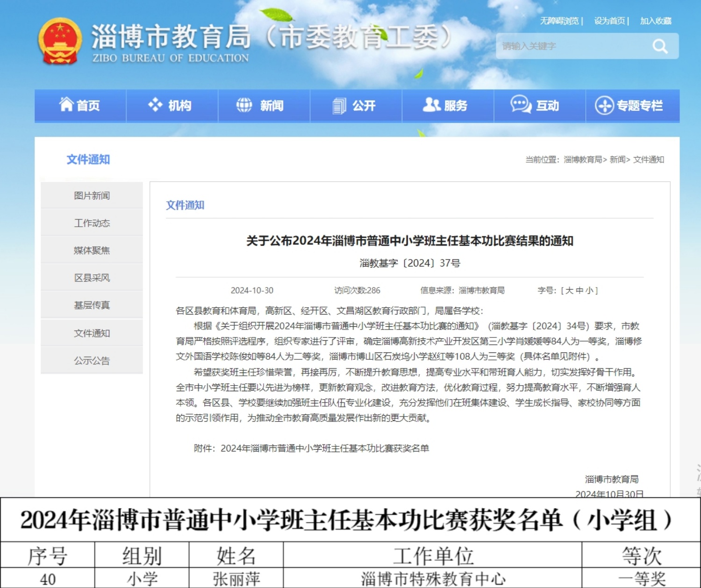
Task: Click 加入收藏 link at top
Action: [656, 21]
